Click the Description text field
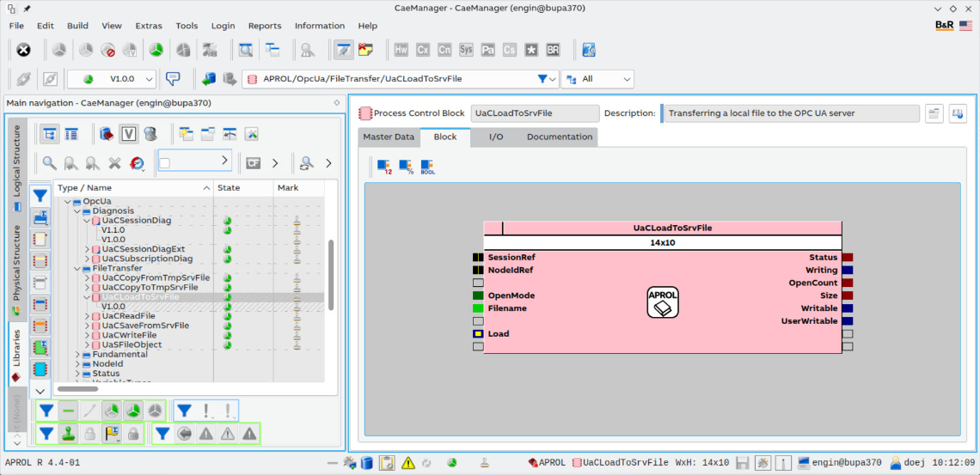Viewport: 980px width, 475px height. 789,113
